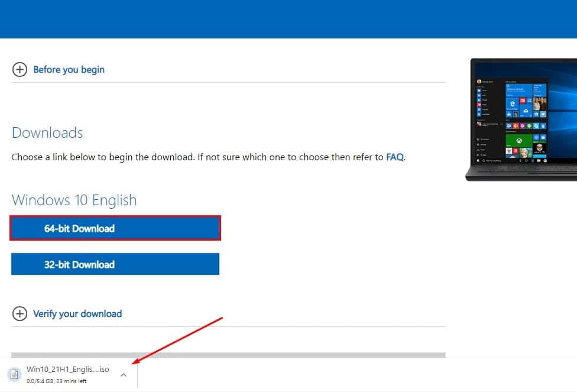Viewport: 577px width, 392px height.
Task: Click the Downloads heading
Action: click(x=47, y=132)
